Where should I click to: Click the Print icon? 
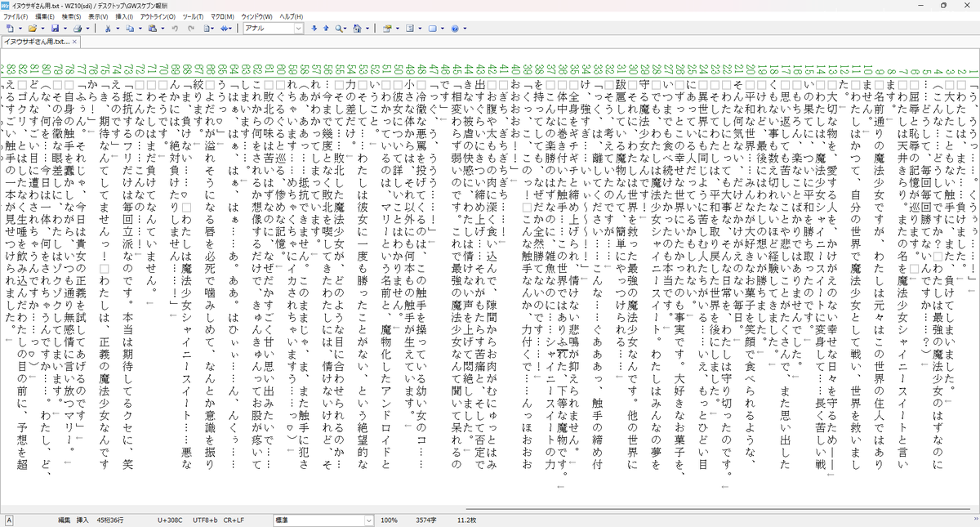78,29
